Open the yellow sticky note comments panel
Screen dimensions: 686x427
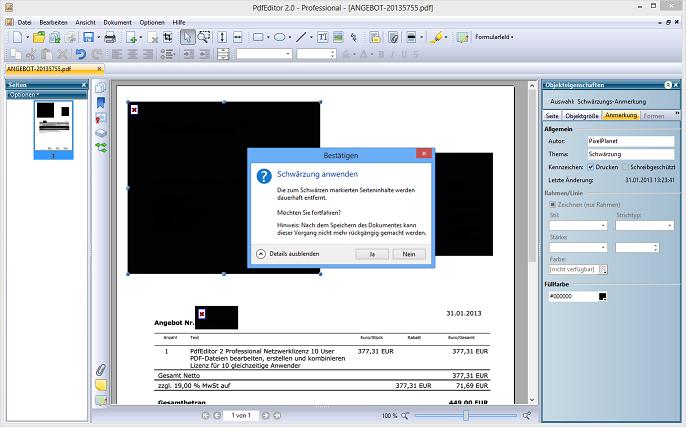[101, 385]
